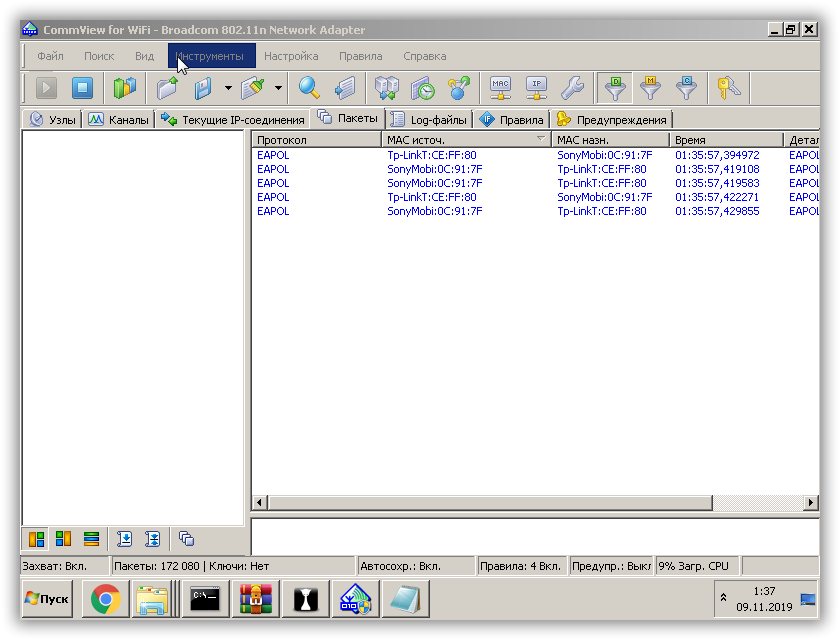Toggle the data packets filter funnel

(x=616, y=88)
